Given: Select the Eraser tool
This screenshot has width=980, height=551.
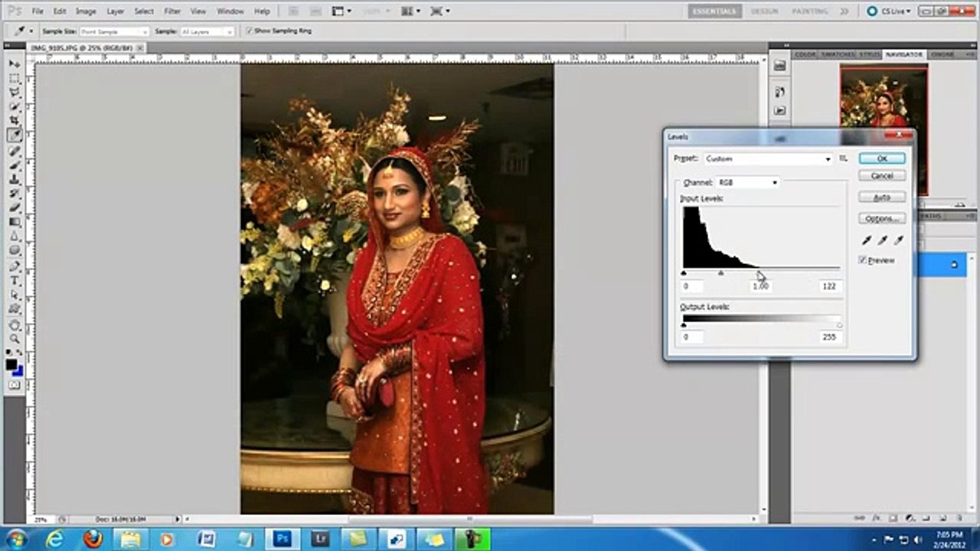Looking at the screenshot, I should click(x=15, y=207).
